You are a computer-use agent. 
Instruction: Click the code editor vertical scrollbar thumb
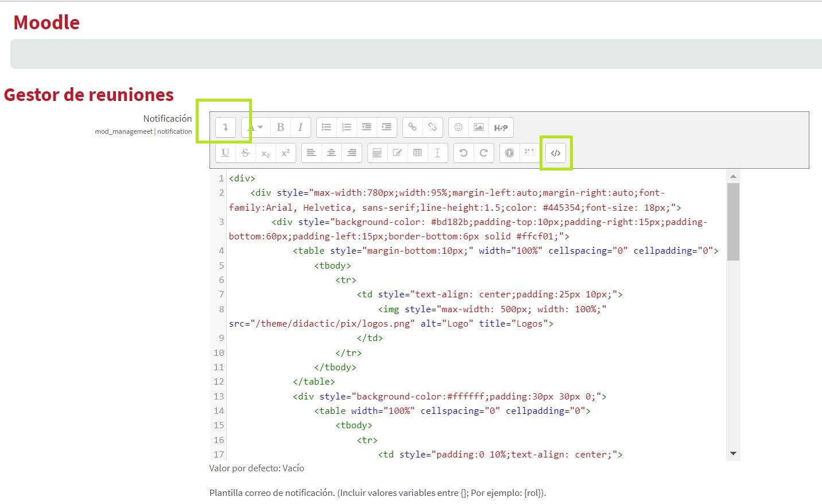(x=733, y=222)
